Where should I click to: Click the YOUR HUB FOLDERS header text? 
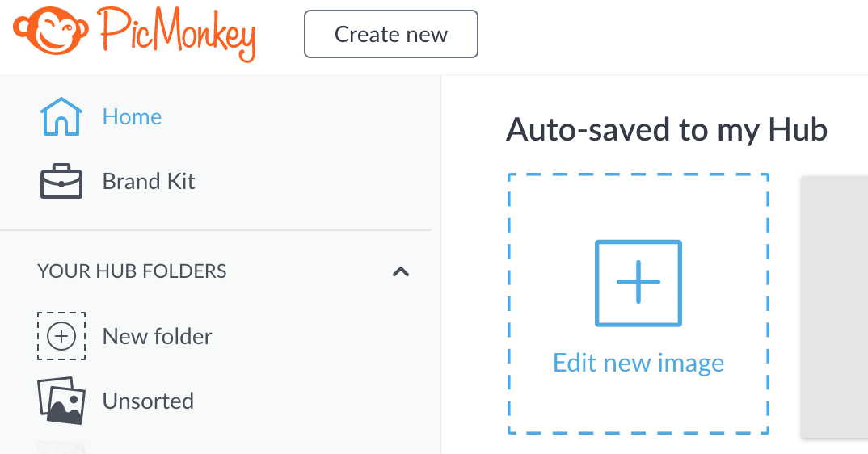132,271
